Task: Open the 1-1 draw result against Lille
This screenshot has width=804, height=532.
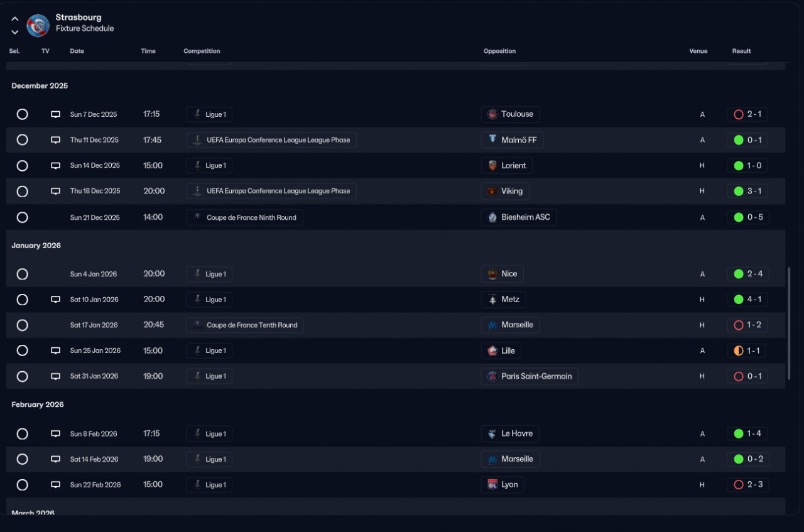Action: point(747,350)
